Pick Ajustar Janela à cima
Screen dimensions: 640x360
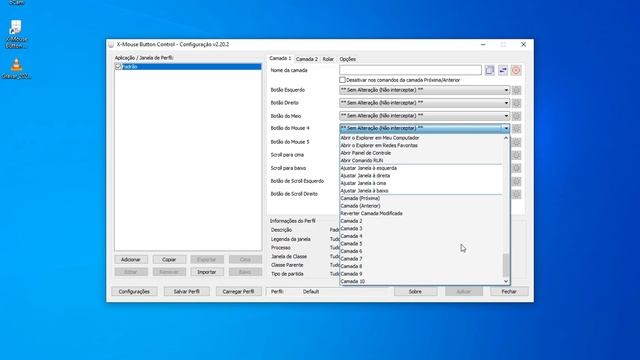421,183
